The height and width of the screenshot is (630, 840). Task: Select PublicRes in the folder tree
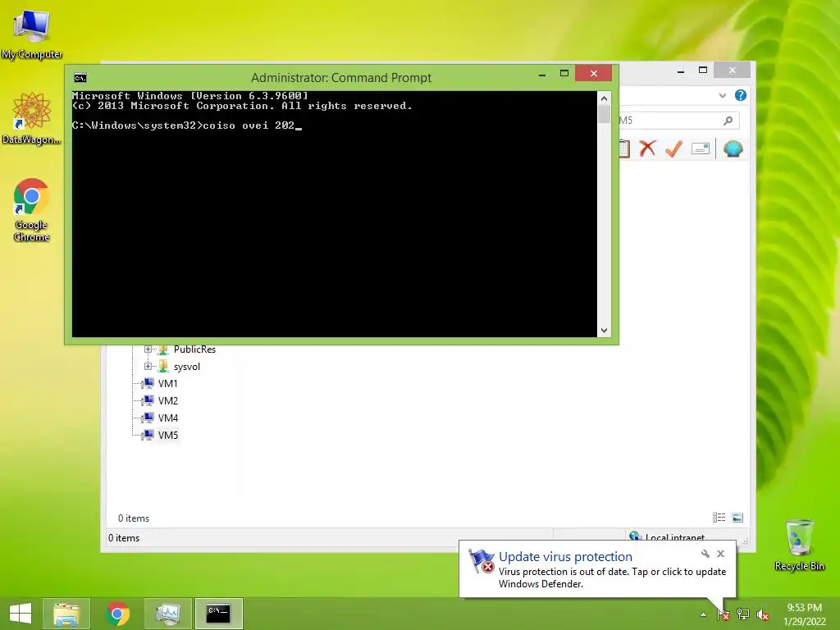194,349
